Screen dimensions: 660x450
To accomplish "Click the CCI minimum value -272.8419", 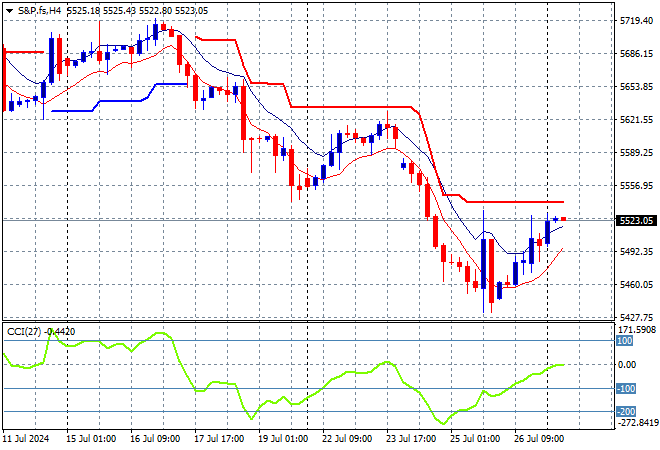I will (637, 422).
